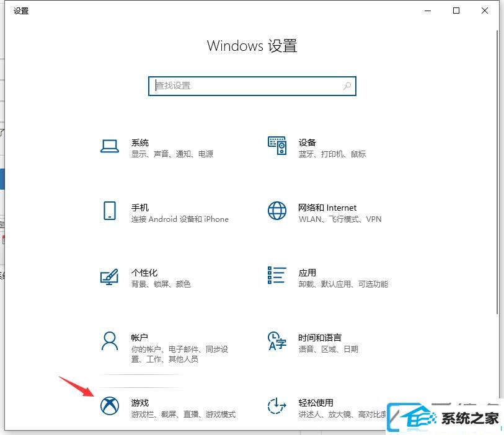The image size is (504, 435).
Task: Click the 蓝牙、打印机、鼠标 description
Action: click(x=332, y=154)
